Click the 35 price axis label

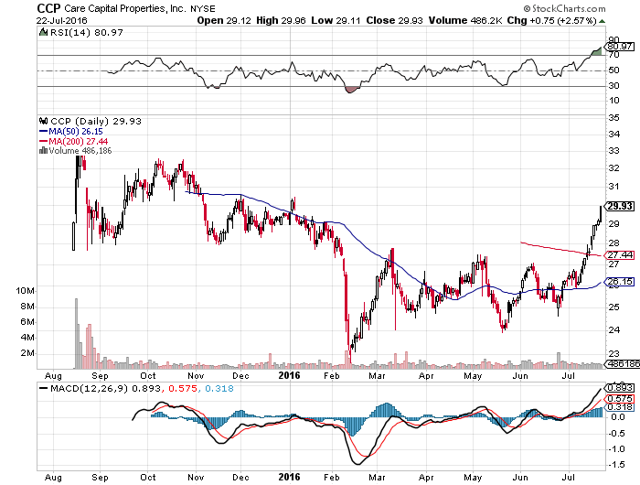coord(614,118)
